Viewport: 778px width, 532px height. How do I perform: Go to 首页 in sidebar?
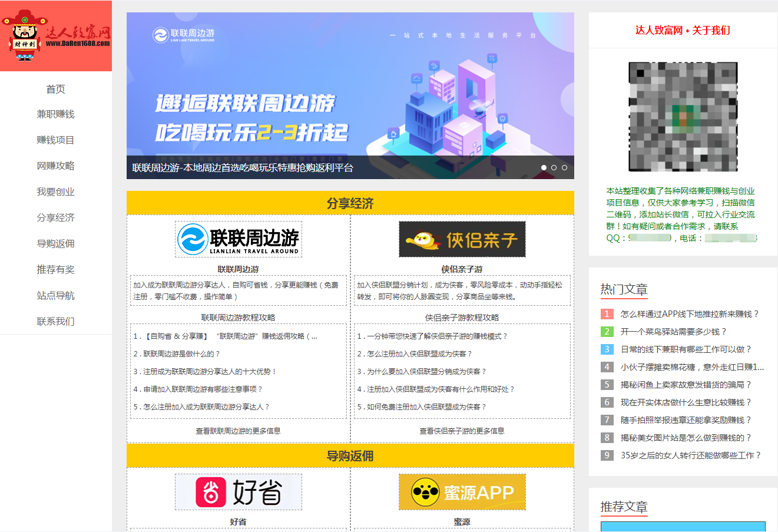pos(56,89)
